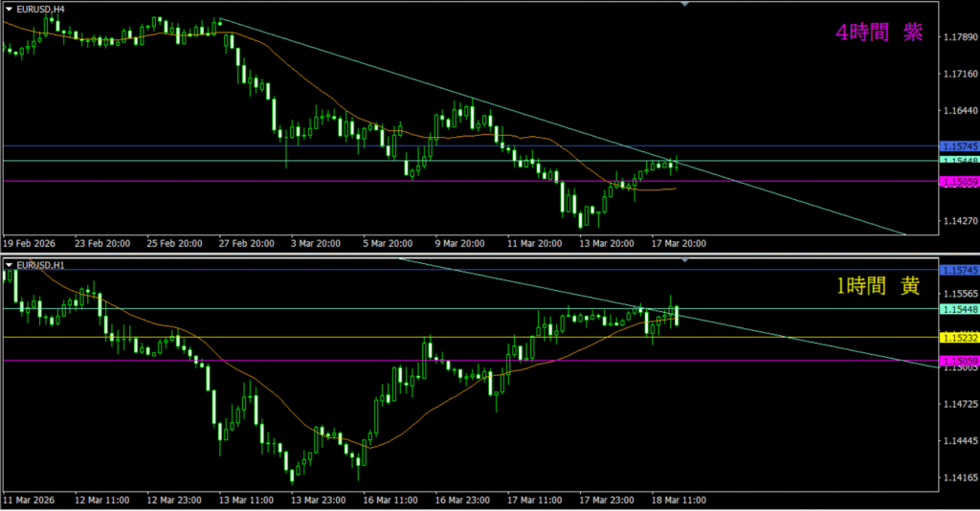Select the yellow 1.15232 price tag on H1 chart
The image size is (980, 511).
[x=958, y=337]
